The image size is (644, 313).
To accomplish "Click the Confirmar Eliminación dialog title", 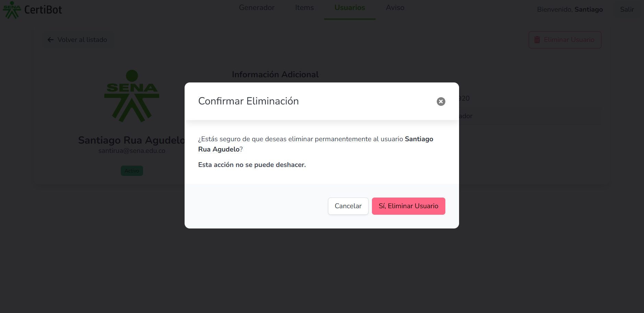I will click(248, 101).
